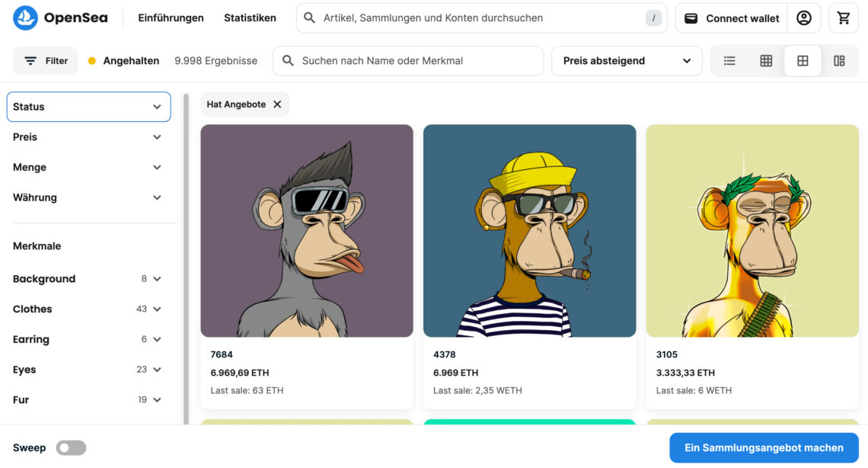Open the account profile icon
868x468 pixels.
point(804,18)
